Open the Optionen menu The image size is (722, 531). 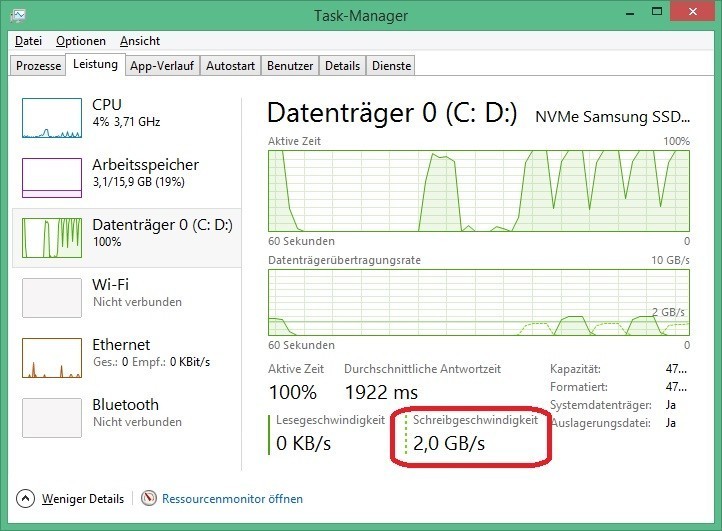coord(80,41)
